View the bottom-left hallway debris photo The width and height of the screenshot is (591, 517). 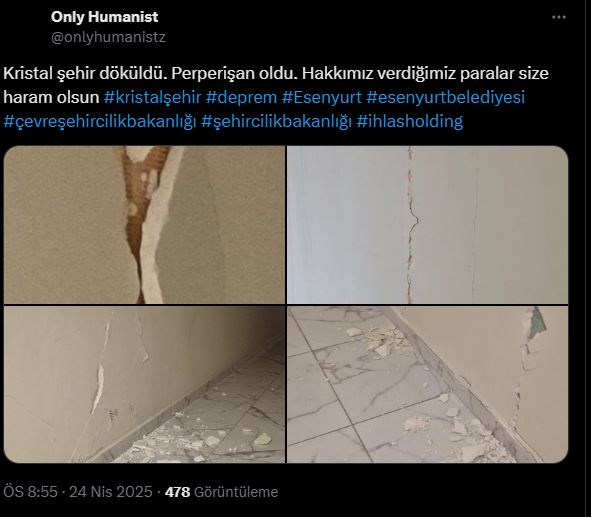tap(144, 384)
